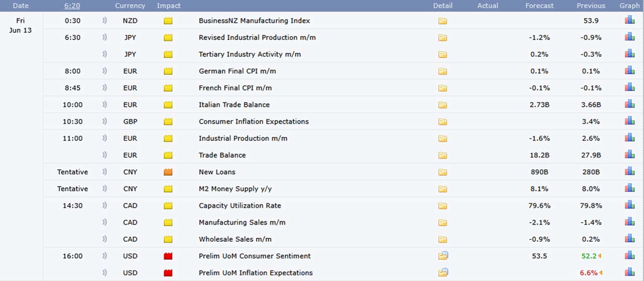Screen dimensions: 644x281
Task: Click orange impact icon for New Loans
Action: coord(168,172)
